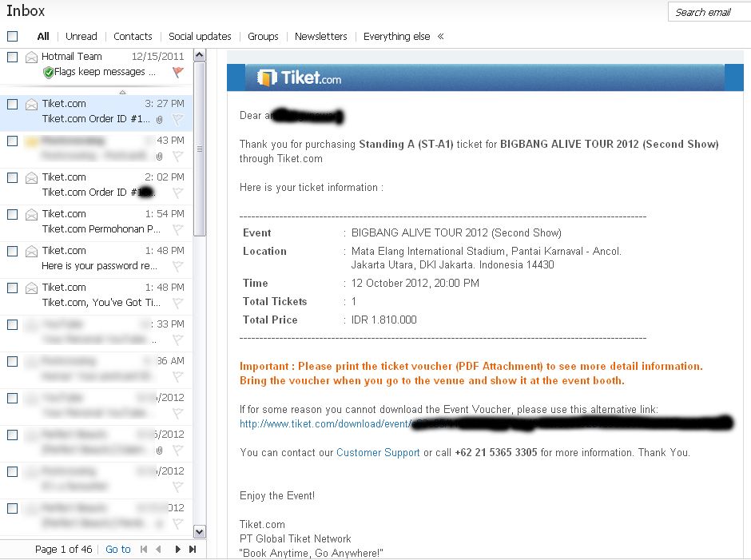
Task: Show All messages filter
Action: pos(43,37)
